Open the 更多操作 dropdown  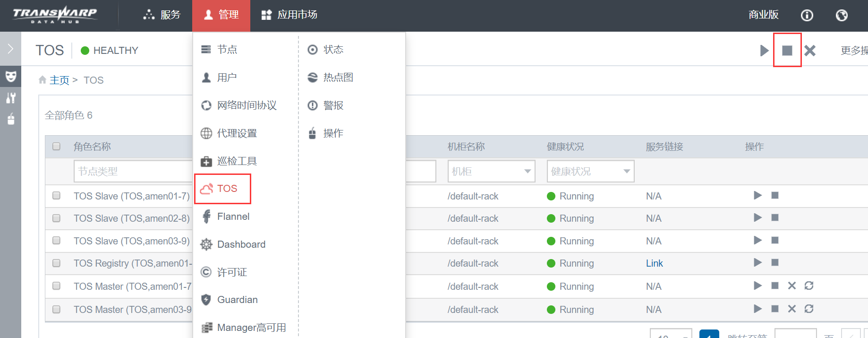854,50
